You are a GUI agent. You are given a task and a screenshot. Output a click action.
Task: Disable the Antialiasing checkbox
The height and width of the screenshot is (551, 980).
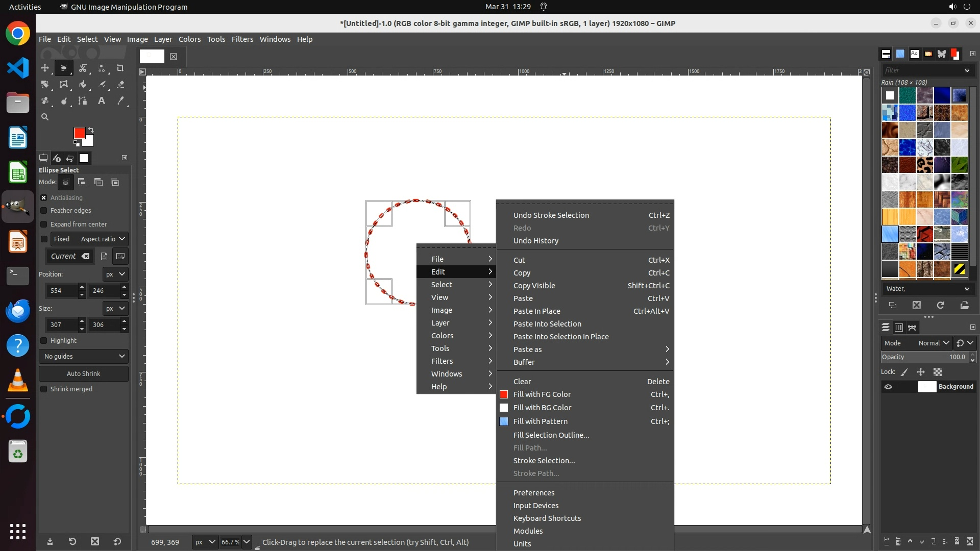click(x=44, y=198)
